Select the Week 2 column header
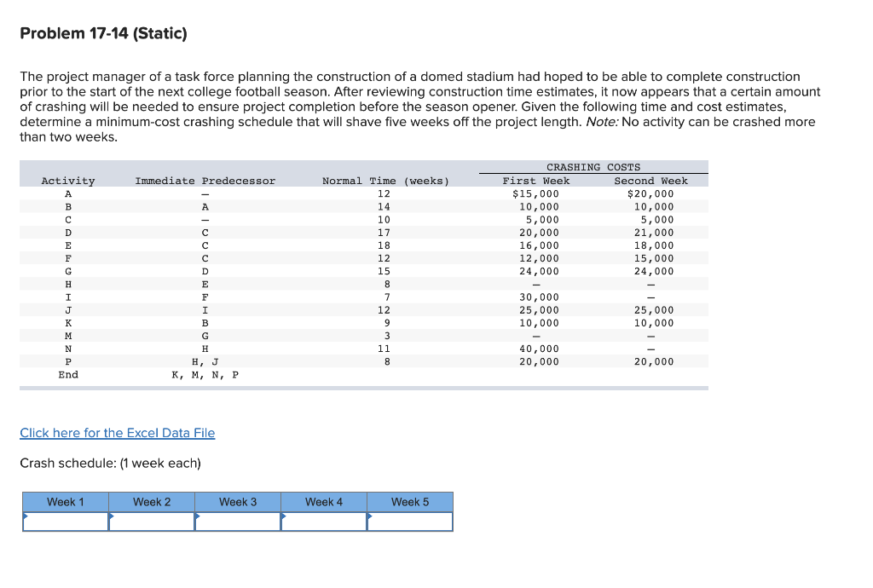 [152, 502]
